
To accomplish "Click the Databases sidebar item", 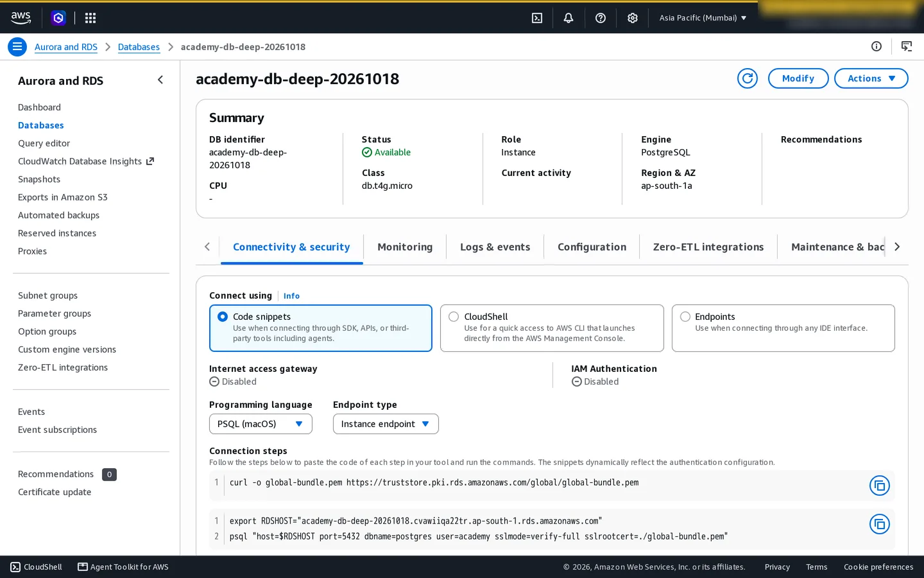I will (41, 125).
